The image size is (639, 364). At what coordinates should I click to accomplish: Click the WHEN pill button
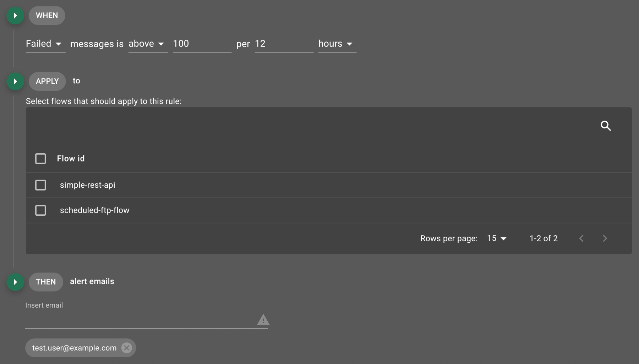(x=47, y=15)
